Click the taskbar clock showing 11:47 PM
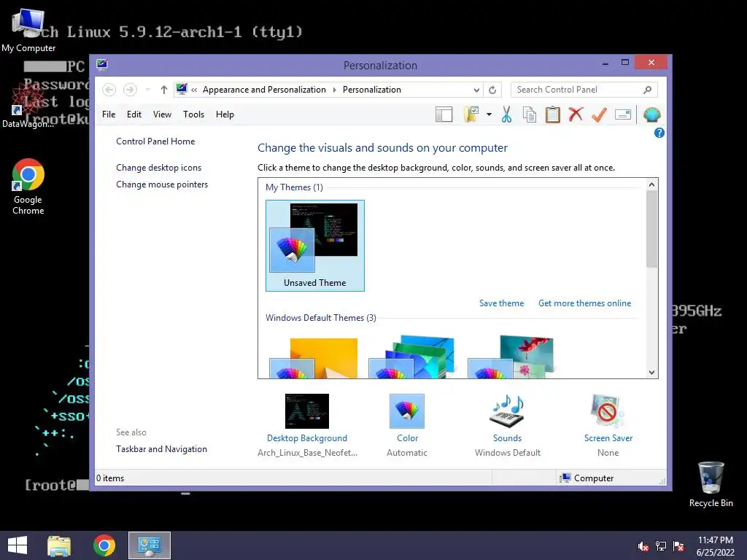The width and height of the screenshot is (747, 560). [715, 546]
